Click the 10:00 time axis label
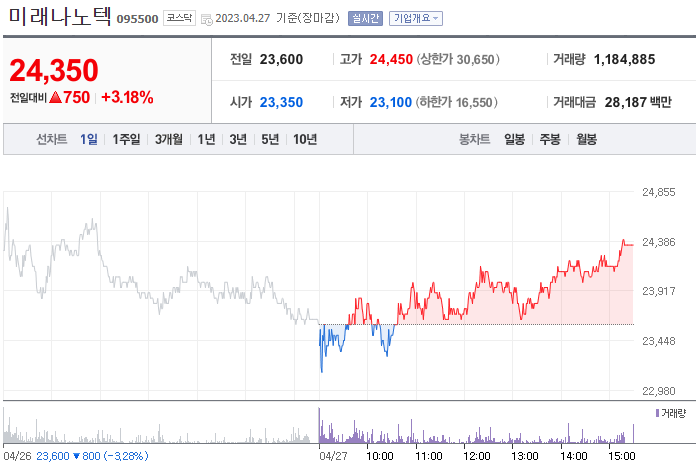Image resolution: width=696 pixels, height=471 pixels. (380, 456)
